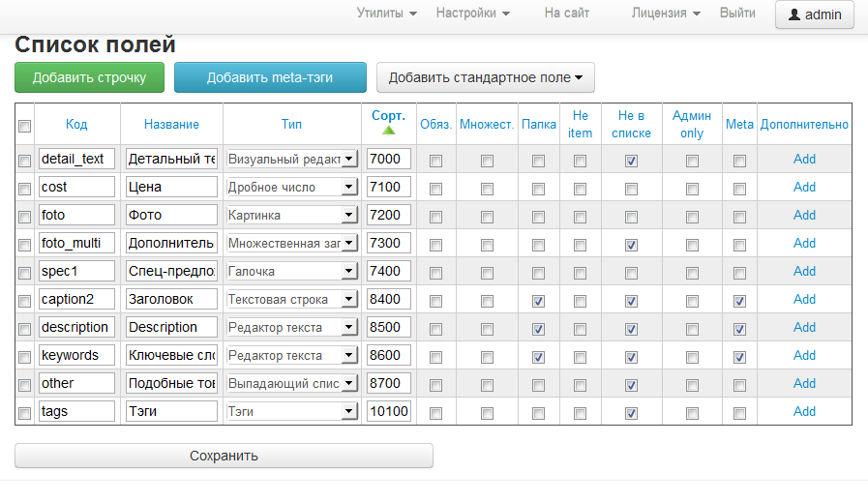Viewport: 868px width, 502px height.
Task: Enable the Обяз. checkbox for the foto row
Action: (x=435, y=217)
